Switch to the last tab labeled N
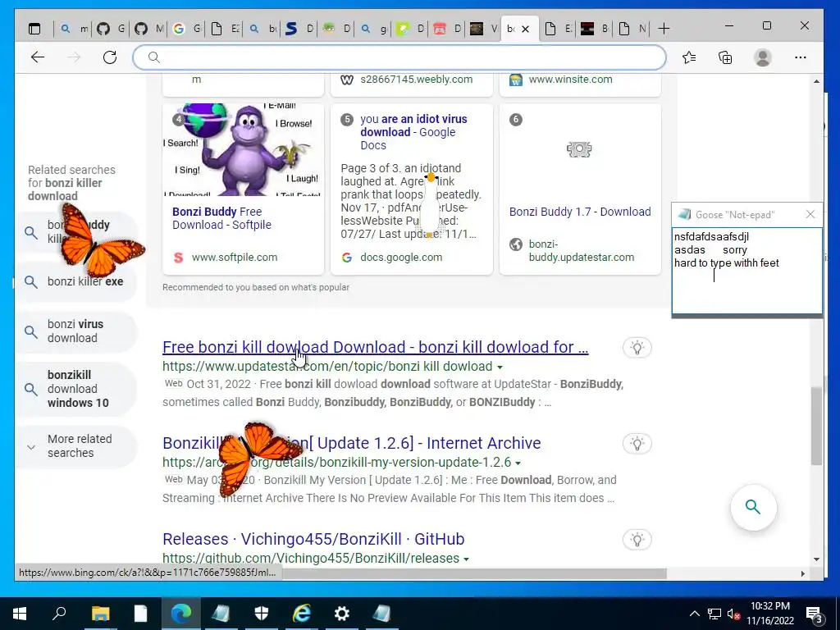The height and width of the screenshot is (630, 840). tap(632, 29)
